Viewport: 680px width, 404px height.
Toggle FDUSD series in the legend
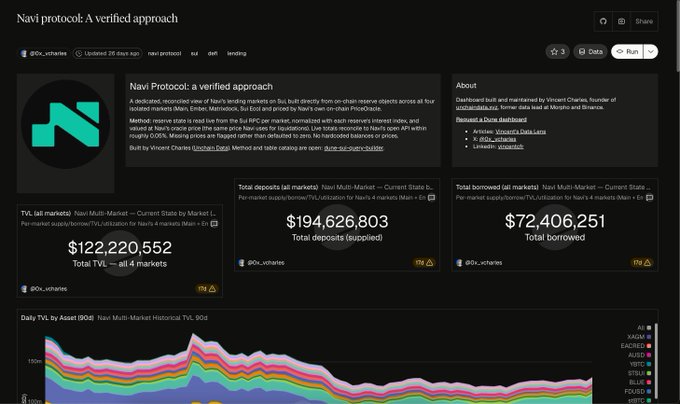[638, 391]
